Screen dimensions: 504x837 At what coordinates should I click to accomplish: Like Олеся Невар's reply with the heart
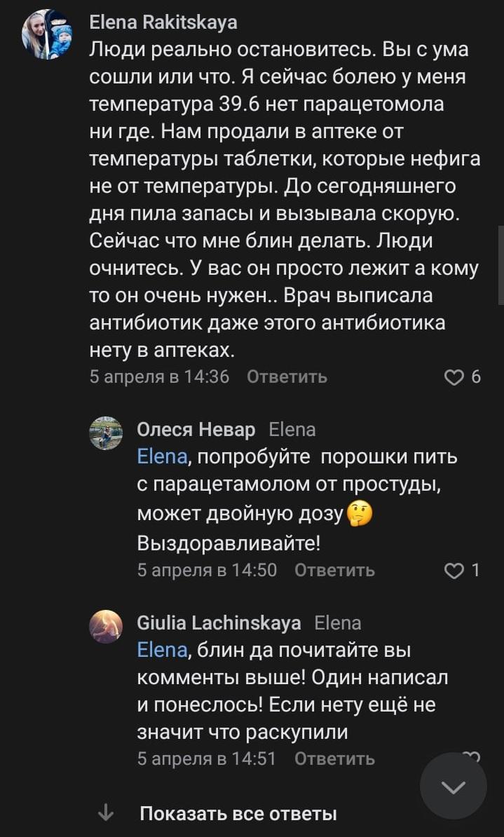tap(454, 571)
